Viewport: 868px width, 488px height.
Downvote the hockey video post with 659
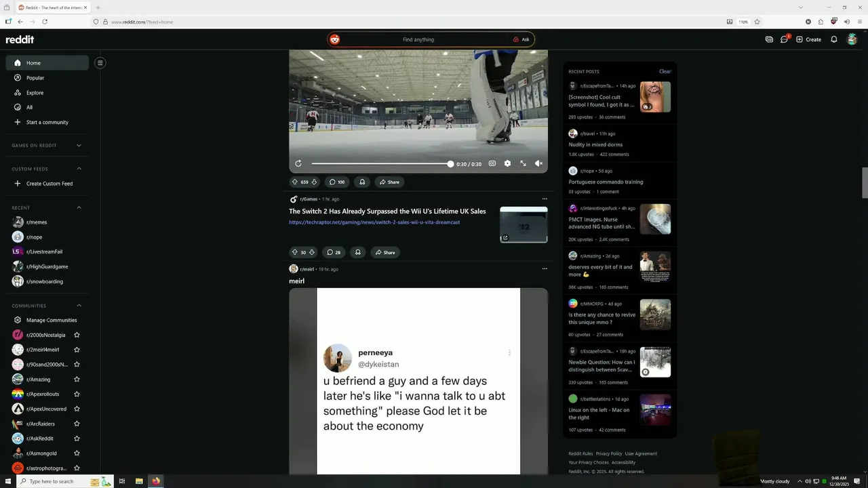pyautogui.click(x=314, y=182)
